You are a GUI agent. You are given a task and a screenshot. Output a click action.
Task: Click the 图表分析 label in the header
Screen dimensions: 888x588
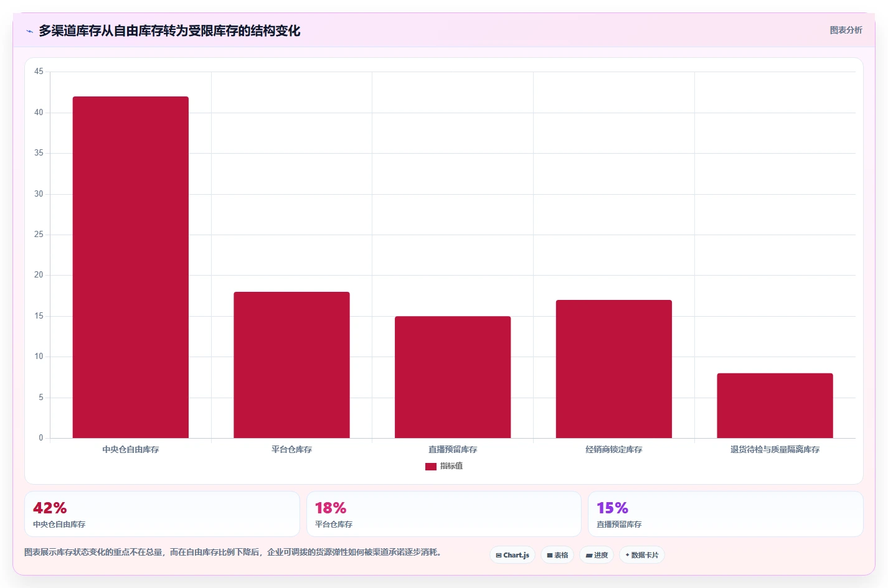846,30
